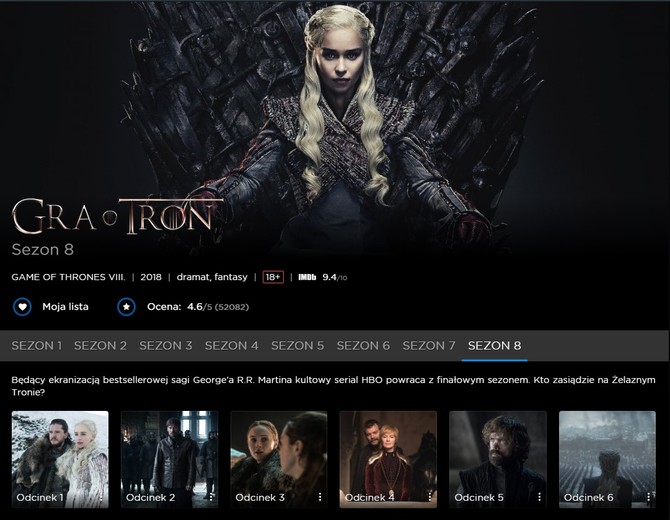
Task: Select the active SEZON 8 tab
Action: 494,346
